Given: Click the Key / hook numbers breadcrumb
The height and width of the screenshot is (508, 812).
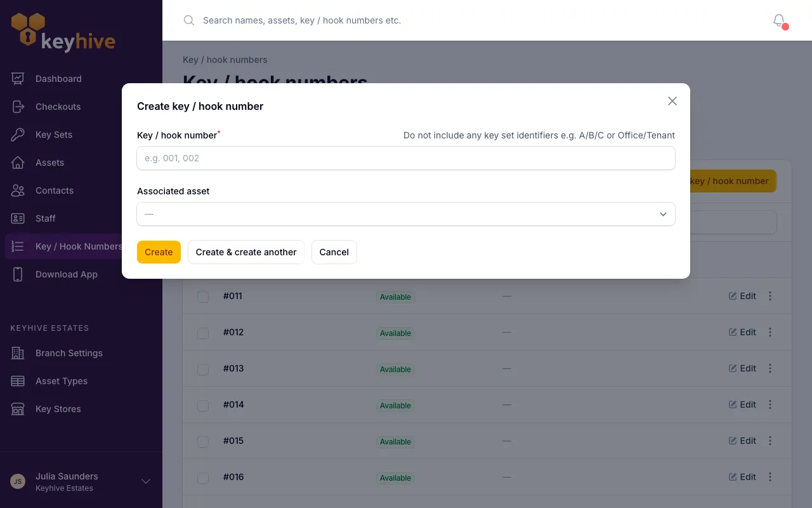Looking at the screenshot, I should coord(225,60).
